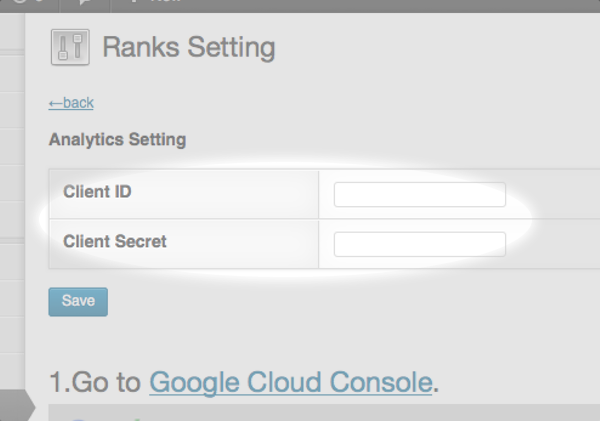Image resolution: width=600 pixels, height=421 pixels.
Task: Collapse the sidebar via arrow notch
Action: click(17, 406)
